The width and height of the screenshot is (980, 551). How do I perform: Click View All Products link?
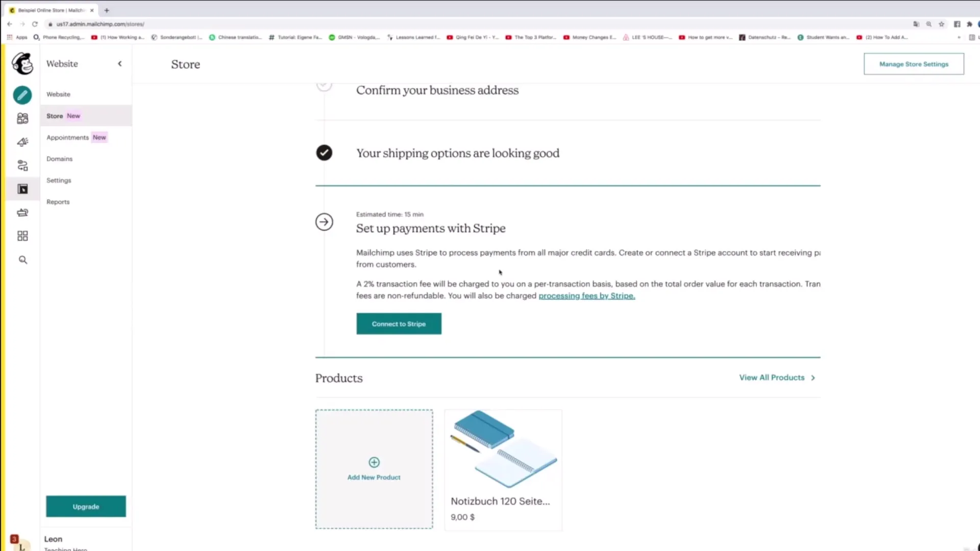772,378
